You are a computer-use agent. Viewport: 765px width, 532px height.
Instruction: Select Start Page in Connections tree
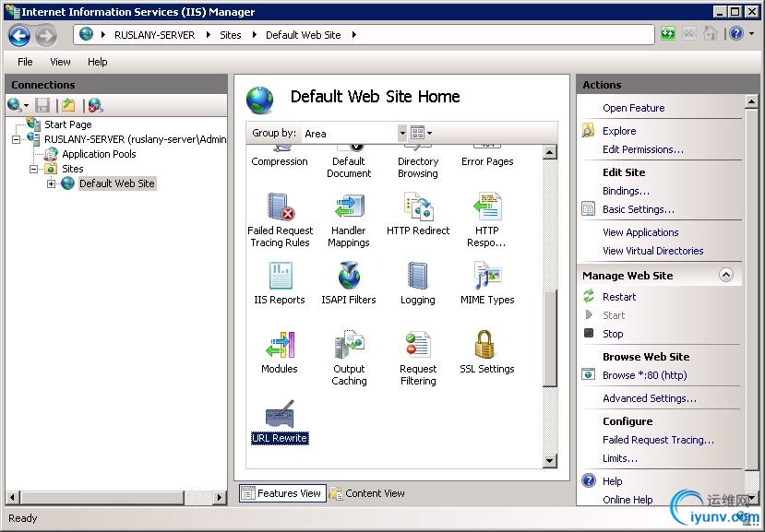(67, 124)
